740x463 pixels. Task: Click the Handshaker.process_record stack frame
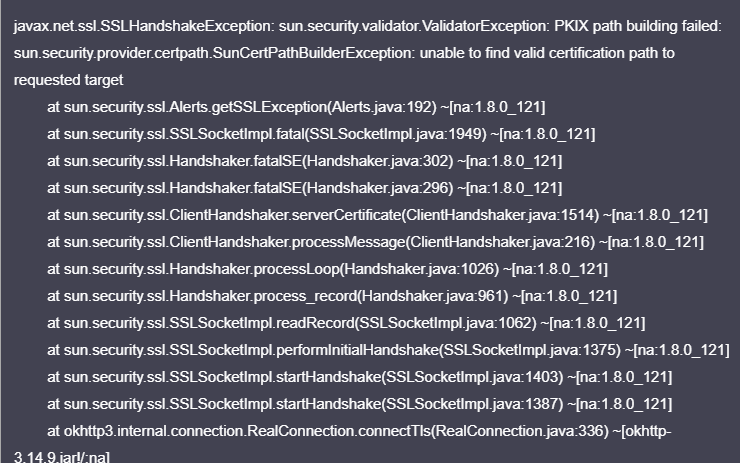pos(332,296)
